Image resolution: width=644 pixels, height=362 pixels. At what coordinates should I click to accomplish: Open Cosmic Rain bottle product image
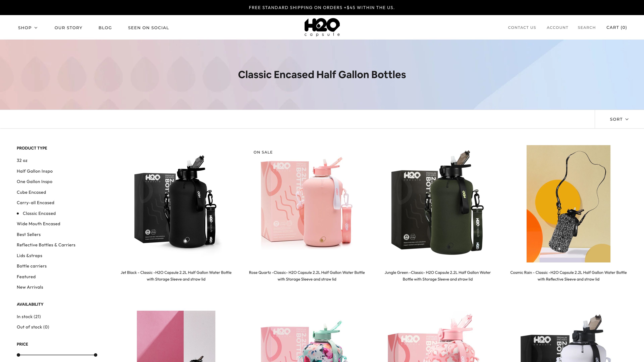point(568,204)
